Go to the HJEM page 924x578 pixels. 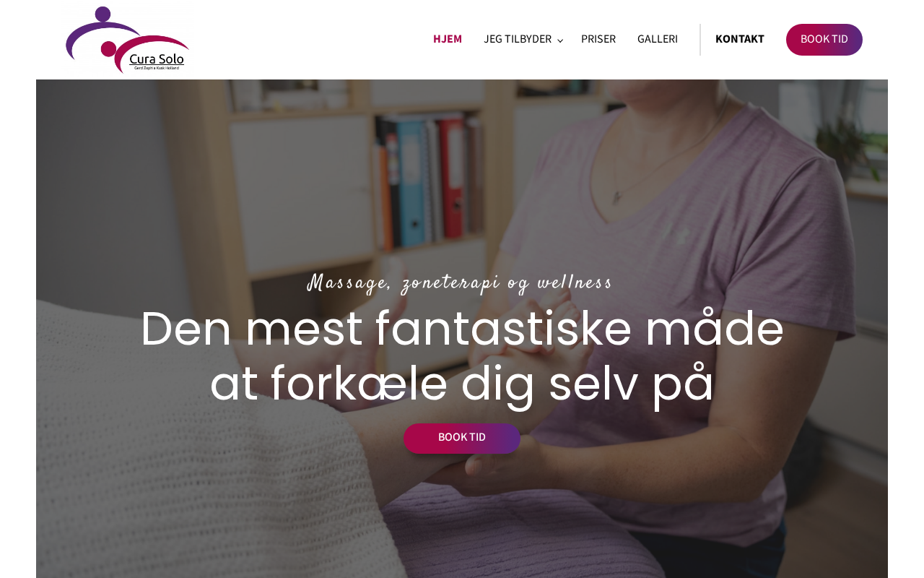(x=448, y=39)
